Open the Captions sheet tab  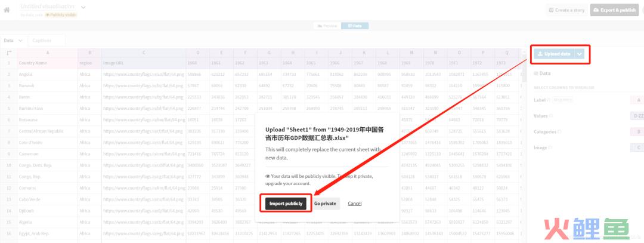pos(47,40)
